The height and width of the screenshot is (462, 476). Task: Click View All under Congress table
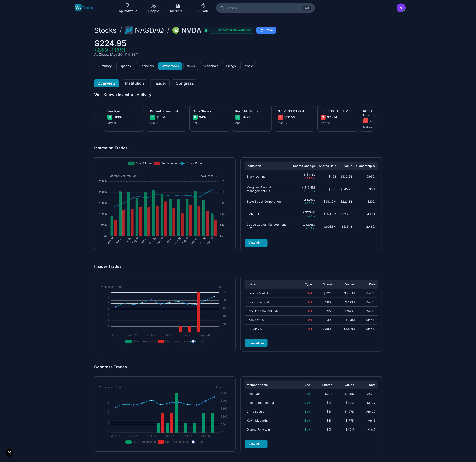pyautogui.click(x=256, y=444)
